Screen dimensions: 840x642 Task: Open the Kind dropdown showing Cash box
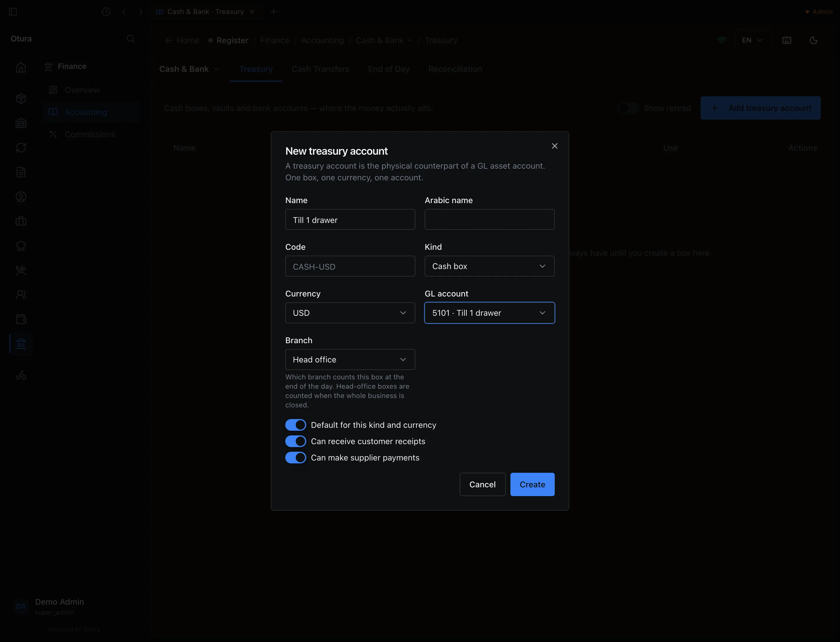click(x=489, y=266)
